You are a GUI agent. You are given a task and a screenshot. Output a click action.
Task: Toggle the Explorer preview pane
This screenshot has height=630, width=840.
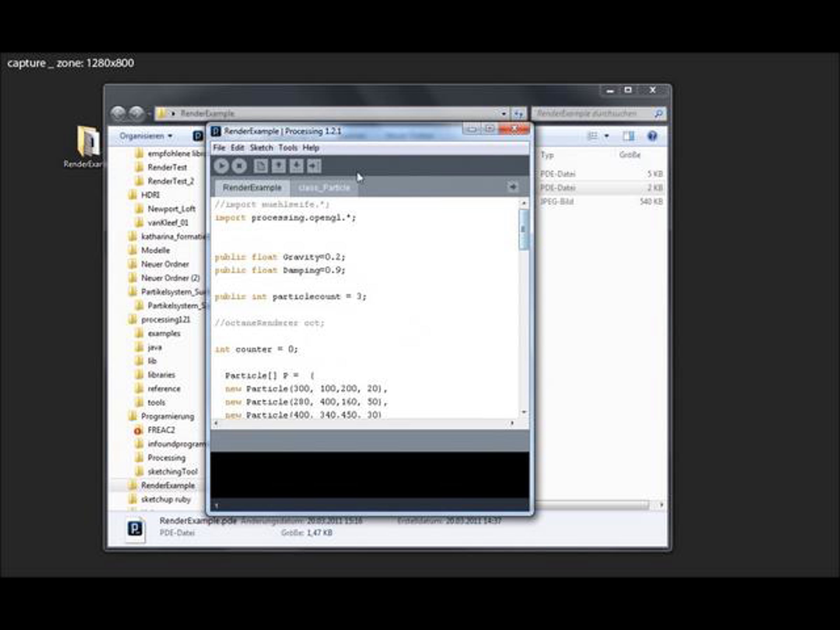click(629, 136)
